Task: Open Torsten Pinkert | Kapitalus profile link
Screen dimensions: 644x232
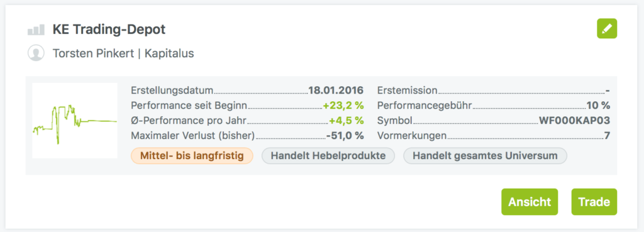Action: (123, 53)
